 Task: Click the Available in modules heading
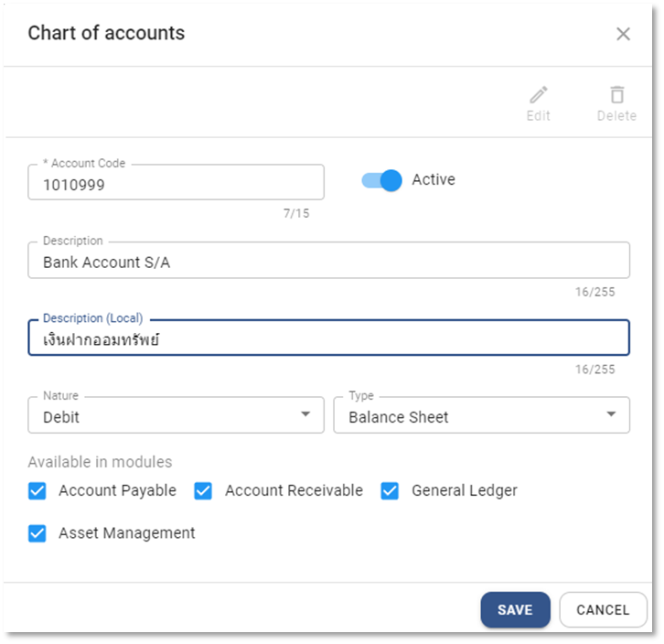(x=100, y=462)
